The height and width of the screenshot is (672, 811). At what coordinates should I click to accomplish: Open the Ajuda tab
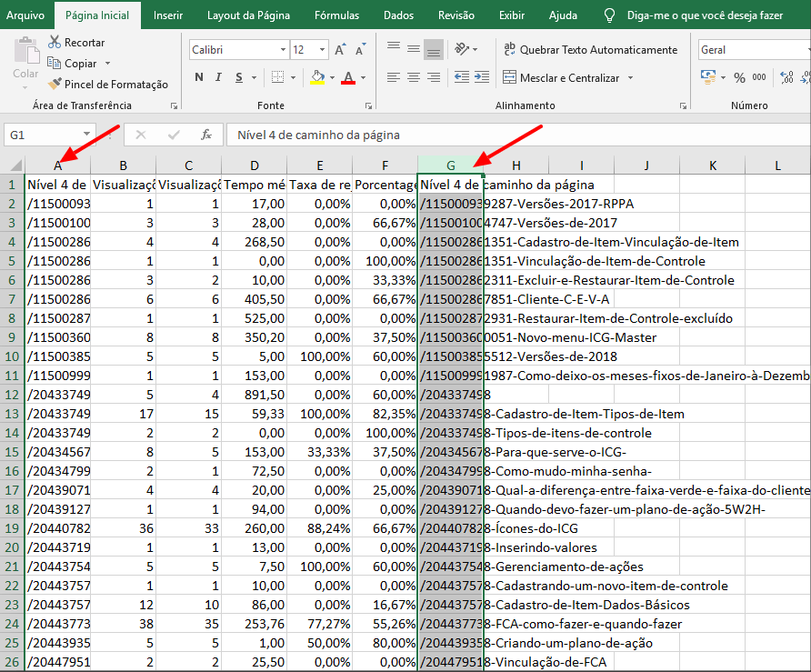point(563,15)
